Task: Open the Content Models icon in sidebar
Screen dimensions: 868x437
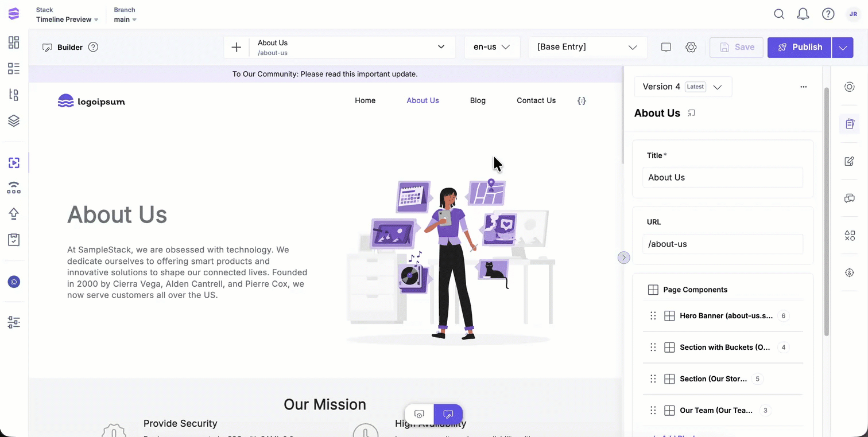Action: coord(14,95)
